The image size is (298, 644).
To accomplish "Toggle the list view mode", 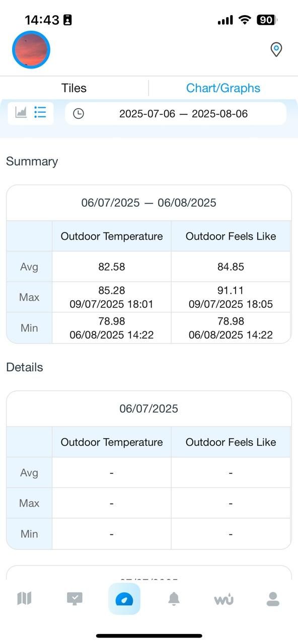I will click(40, 113).
